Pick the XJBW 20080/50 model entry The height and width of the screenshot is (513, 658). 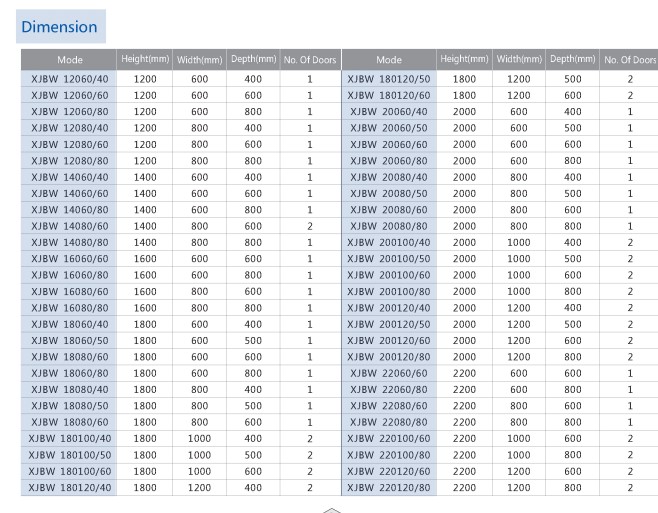point(389,194)
